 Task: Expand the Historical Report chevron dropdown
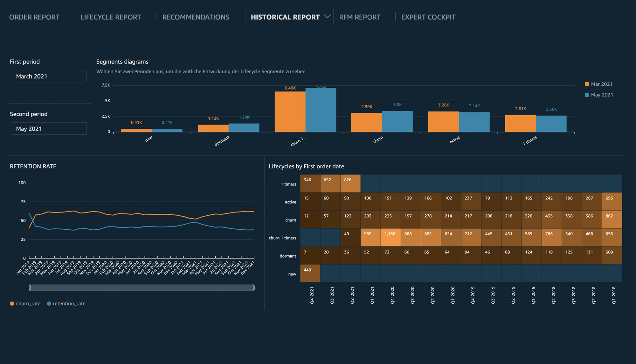(x=327, y=16)
